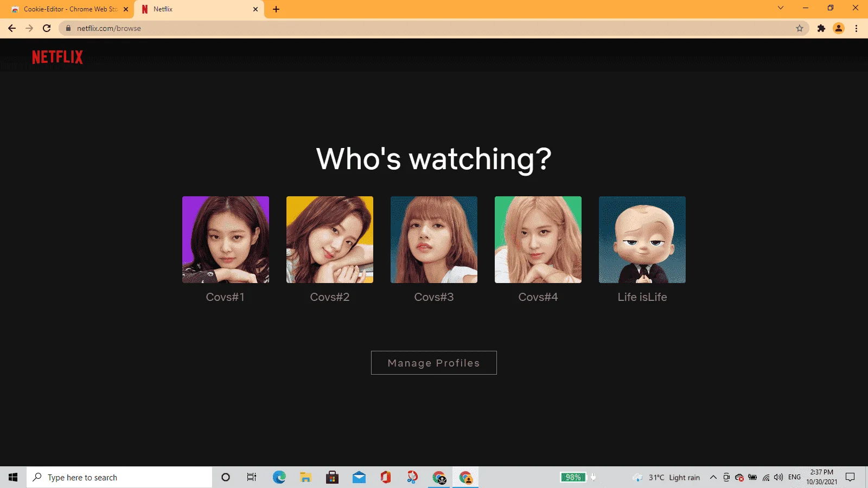Reload the Netflix page
868x488 pixels.
[47, 28]
